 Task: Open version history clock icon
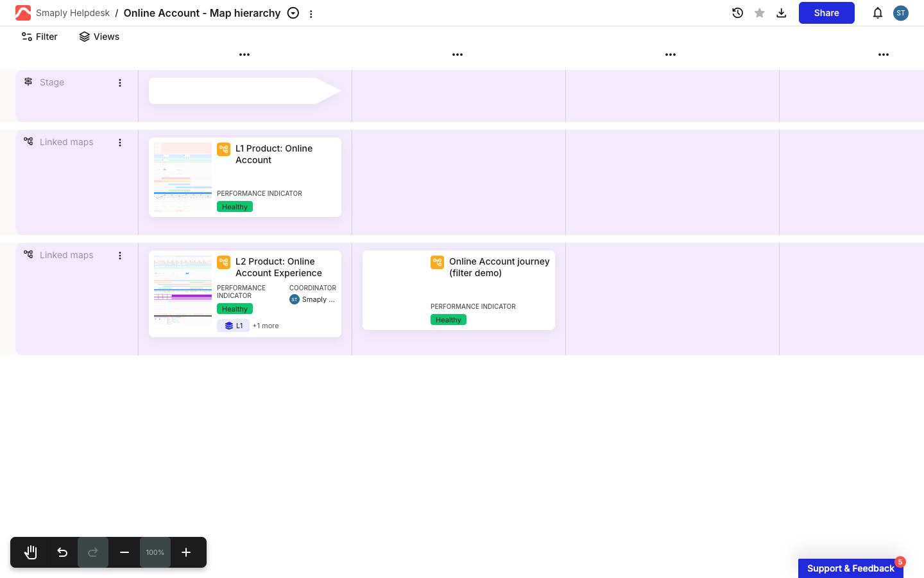pos(738,13)
